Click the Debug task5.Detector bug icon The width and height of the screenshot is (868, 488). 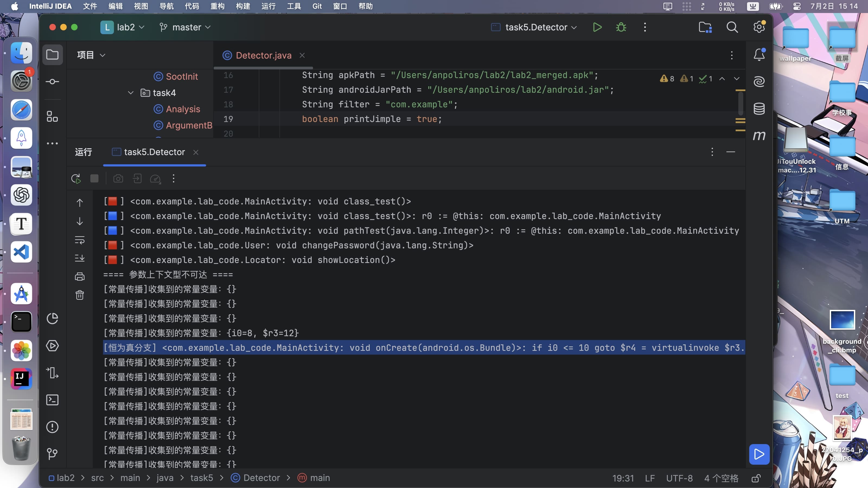(621, 27)
